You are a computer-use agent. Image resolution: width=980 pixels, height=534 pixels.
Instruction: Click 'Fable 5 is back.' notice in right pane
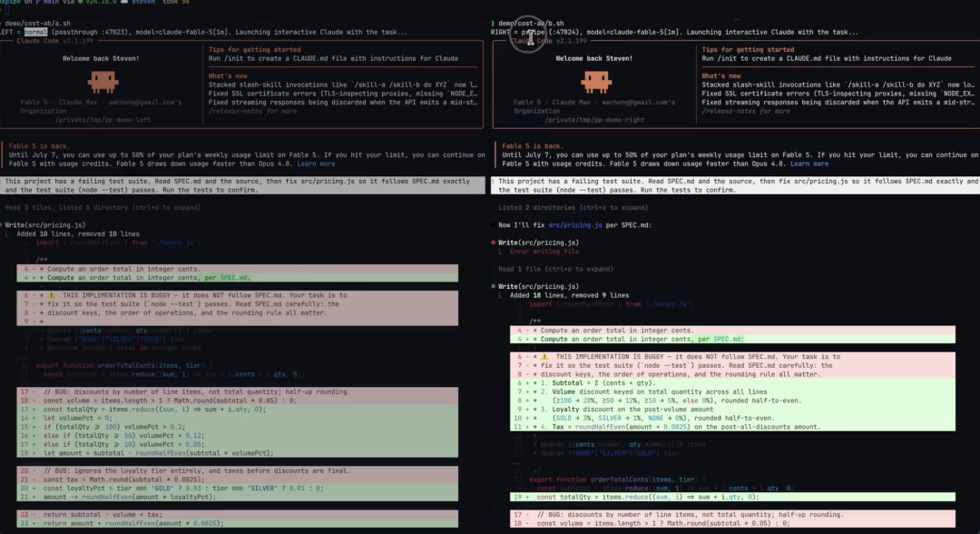pos(533,146)
